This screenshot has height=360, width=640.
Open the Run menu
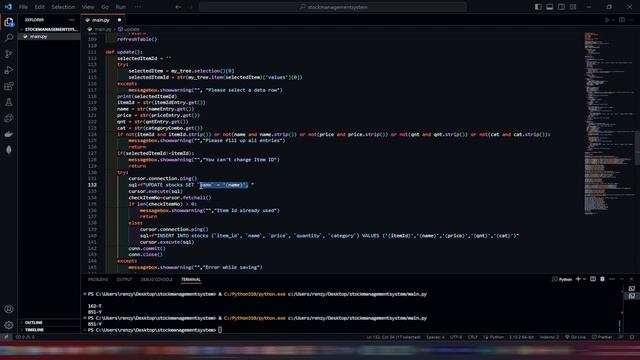tap(120, 7)
